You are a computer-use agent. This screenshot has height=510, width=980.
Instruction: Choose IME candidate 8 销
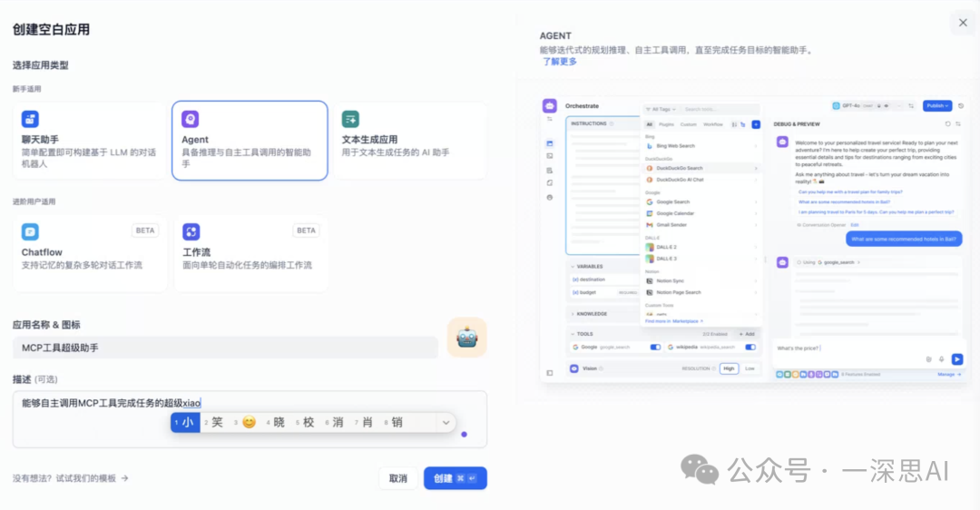[x=394, y=423]
